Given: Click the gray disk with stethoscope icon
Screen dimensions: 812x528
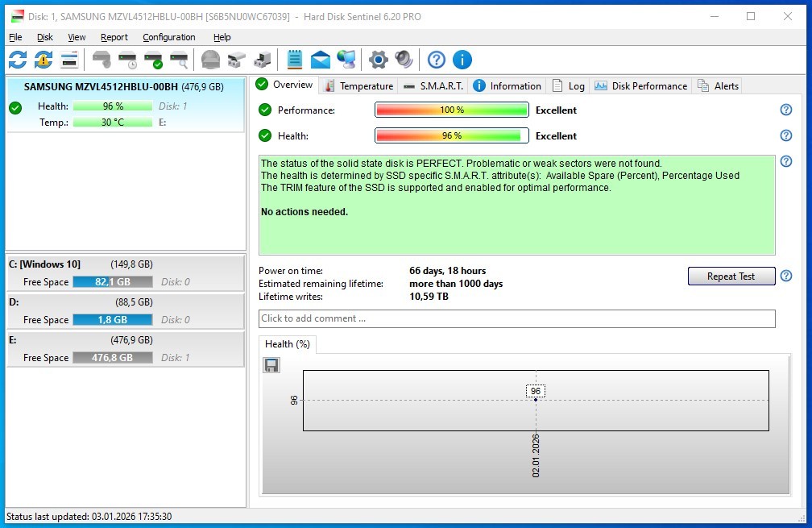Looking at the screenshot, I should click(101, 60).
